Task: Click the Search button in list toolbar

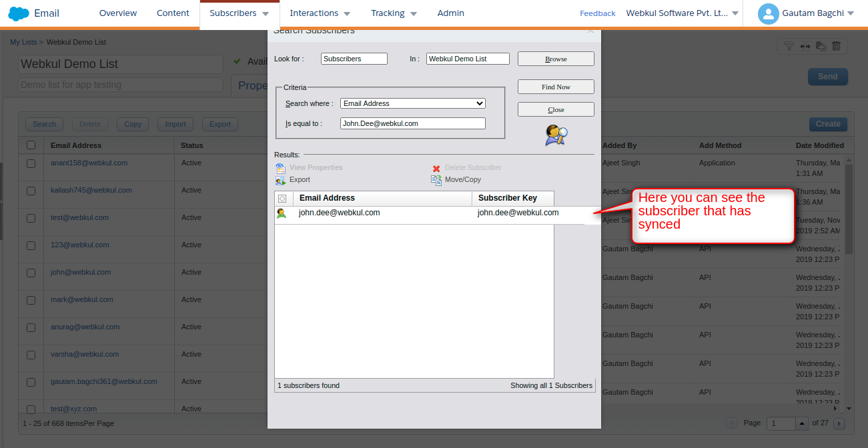Action: tap(45, 124)
